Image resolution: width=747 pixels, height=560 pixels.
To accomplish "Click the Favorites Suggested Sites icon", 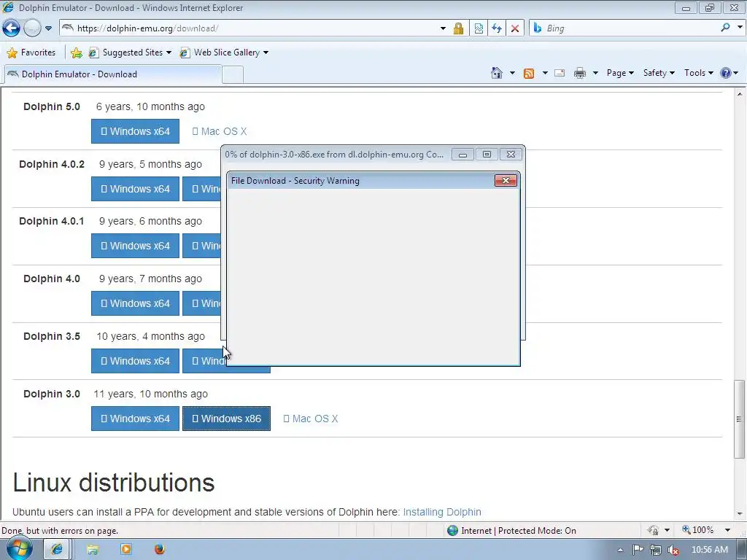I will point(94,52).
